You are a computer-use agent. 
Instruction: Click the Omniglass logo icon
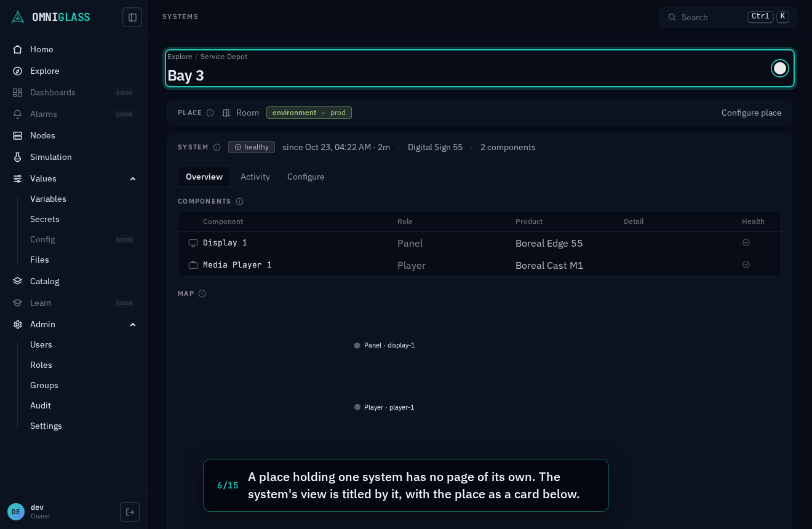tap(18, 17)
